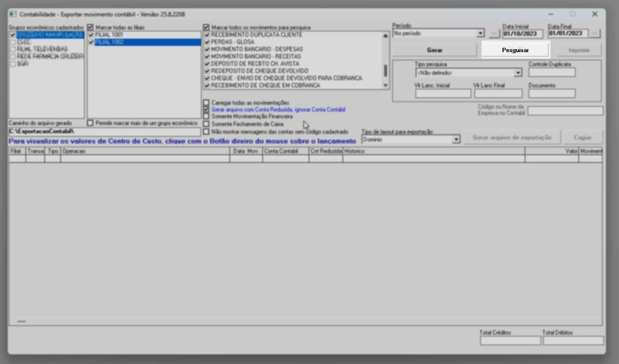The image size is (619, 364).
Task: Toggle 'Marcar todos os movimentos para pesquisa'
Action: [206, 28]
